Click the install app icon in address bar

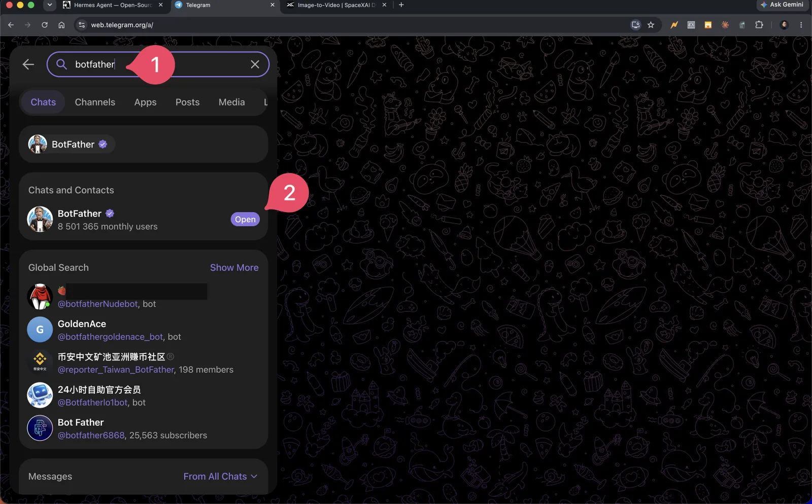click(635, 25)
